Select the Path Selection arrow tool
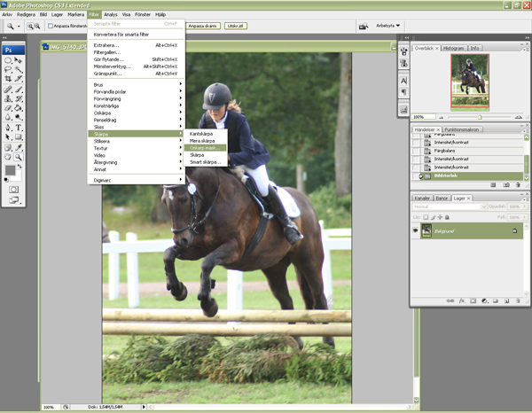This screenshot has width=532, height=413. pyautogui.click(x=8, y=137)
